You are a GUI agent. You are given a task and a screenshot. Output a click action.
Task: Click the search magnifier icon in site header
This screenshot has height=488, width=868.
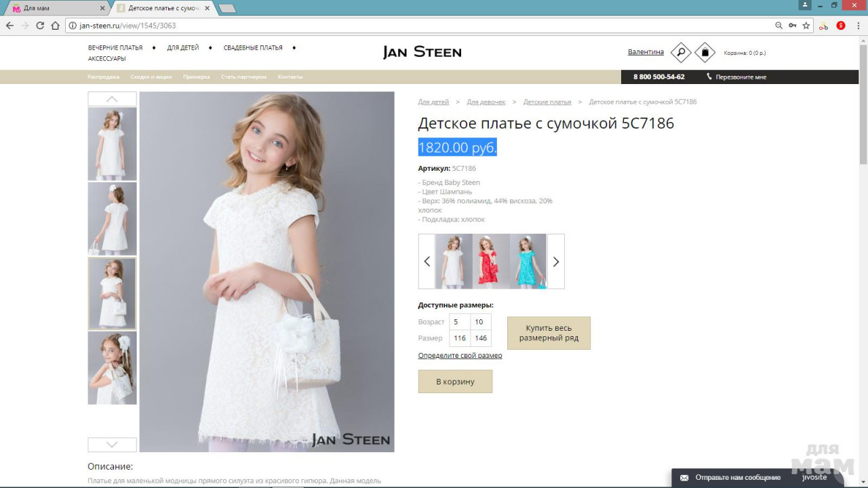[x=680, y=52]
